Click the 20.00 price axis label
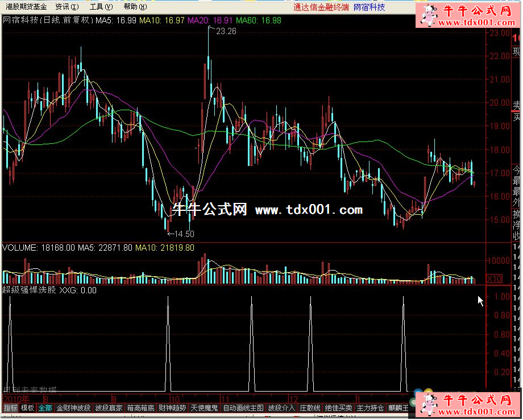 coord(500,103)
